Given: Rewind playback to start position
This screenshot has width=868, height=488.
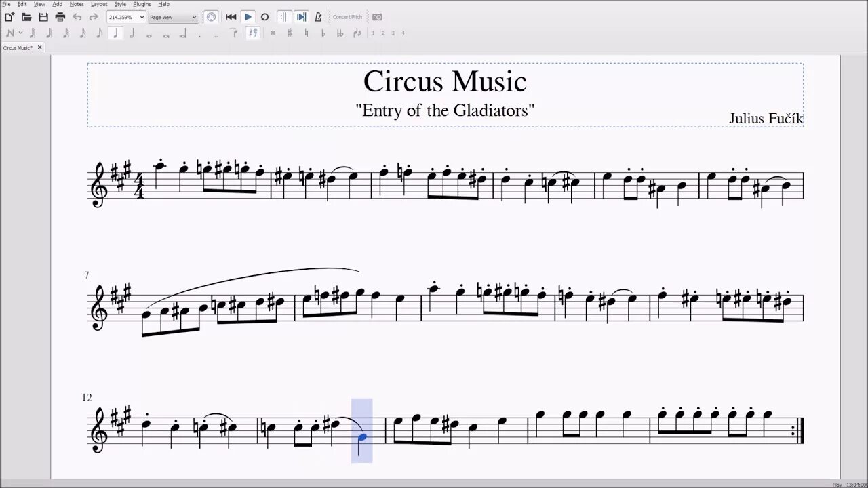Looking at the screenshot, I should (231, 17).
